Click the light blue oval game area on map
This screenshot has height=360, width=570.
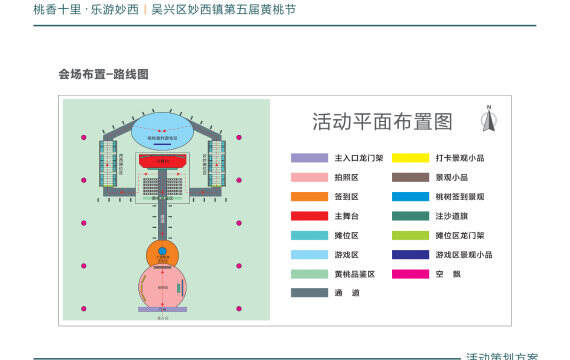(x=162, y=132)
